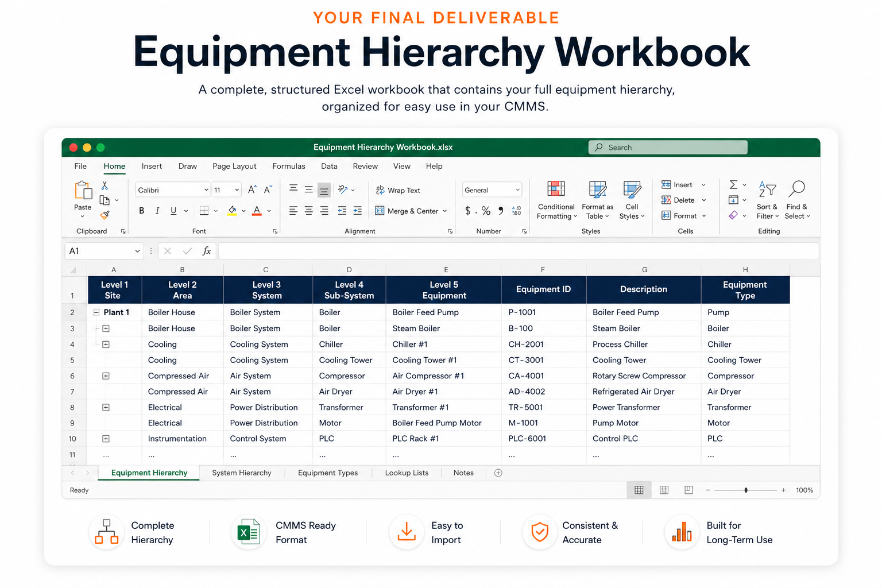Click the formula bar fx insert function icon
The height and width of the screenshot is (588, 882).
tap(207, 251)
